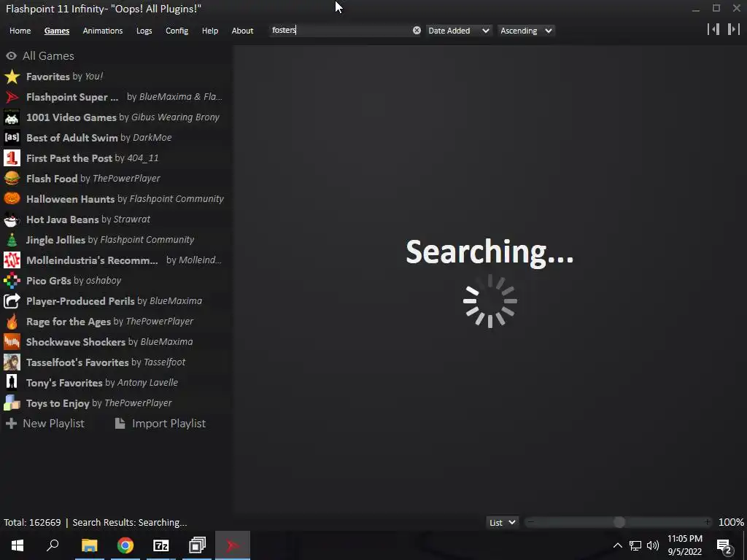Image resolution: width=747 pixels, height=560 pixels.
Task: Click the Import Playlist button
Action: [x=160, y=424]
